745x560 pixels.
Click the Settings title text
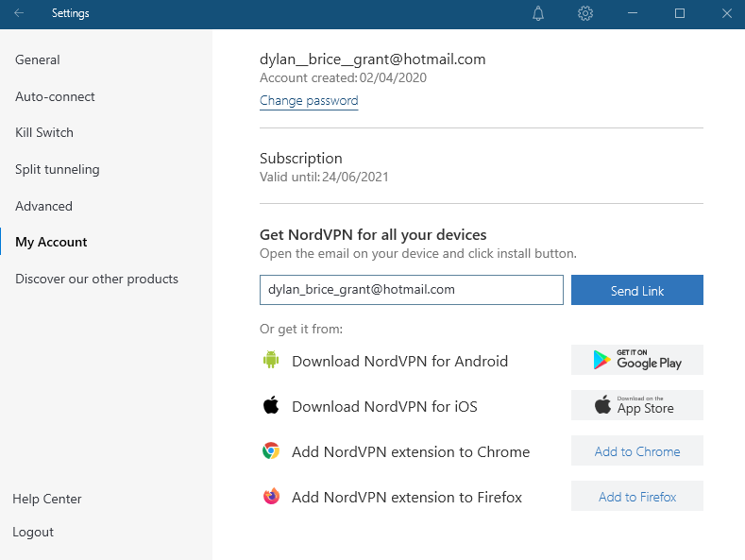tap(70, 13)
